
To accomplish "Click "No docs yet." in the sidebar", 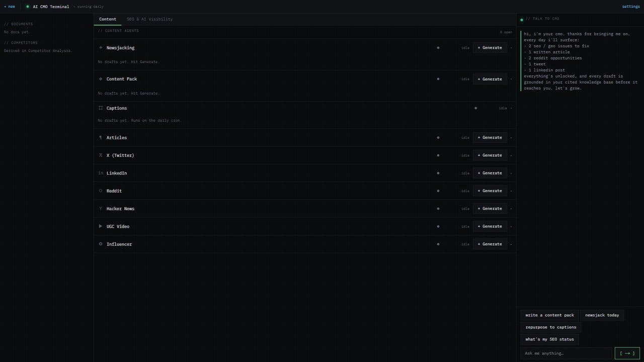I will [x=17, y=32].
